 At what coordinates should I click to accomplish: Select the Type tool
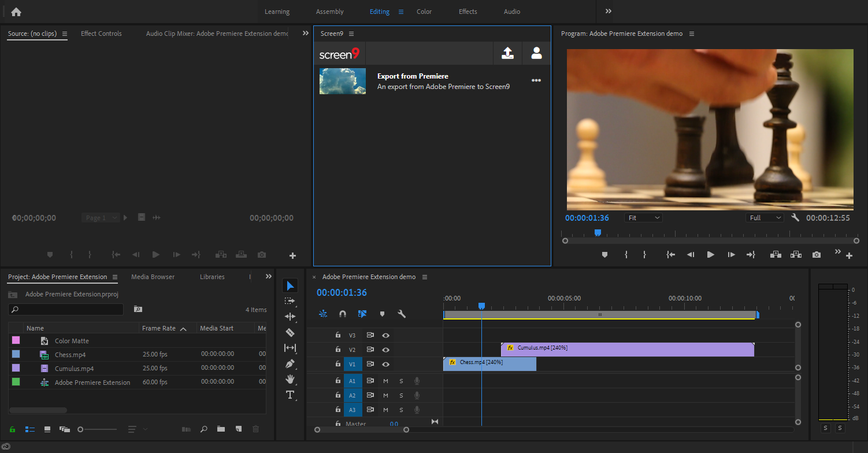point(290,395)
